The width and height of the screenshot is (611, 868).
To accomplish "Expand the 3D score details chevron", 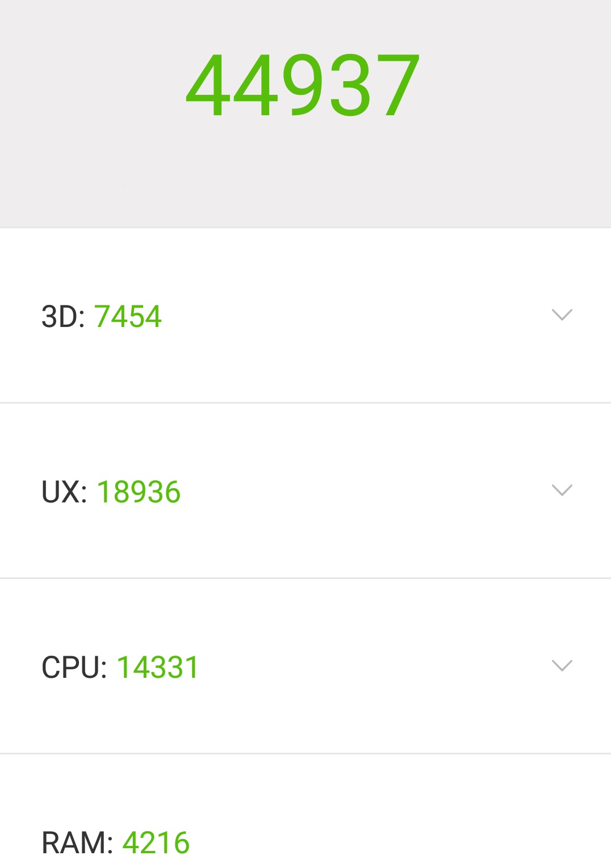I will (562, 315).
